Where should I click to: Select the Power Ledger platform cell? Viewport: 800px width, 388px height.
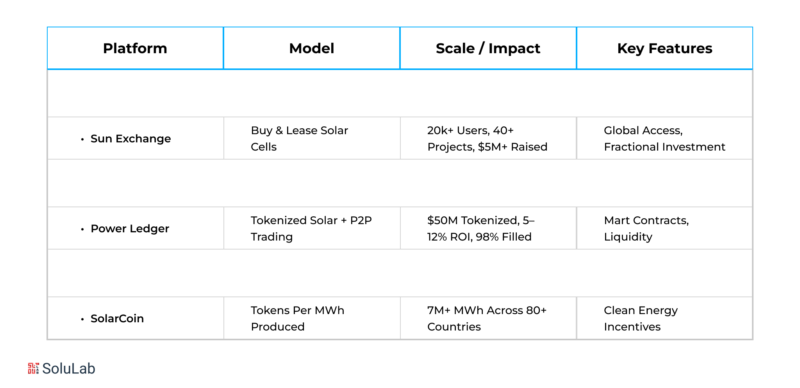(x=135, y=228)
